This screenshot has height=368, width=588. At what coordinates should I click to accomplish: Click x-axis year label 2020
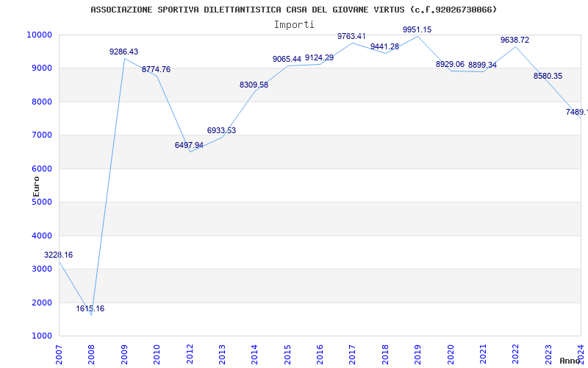point(451,355)
